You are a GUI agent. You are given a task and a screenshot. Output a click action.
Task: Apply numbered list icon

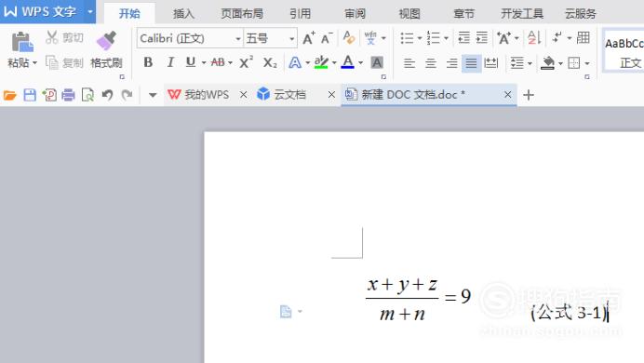(434, 38)
